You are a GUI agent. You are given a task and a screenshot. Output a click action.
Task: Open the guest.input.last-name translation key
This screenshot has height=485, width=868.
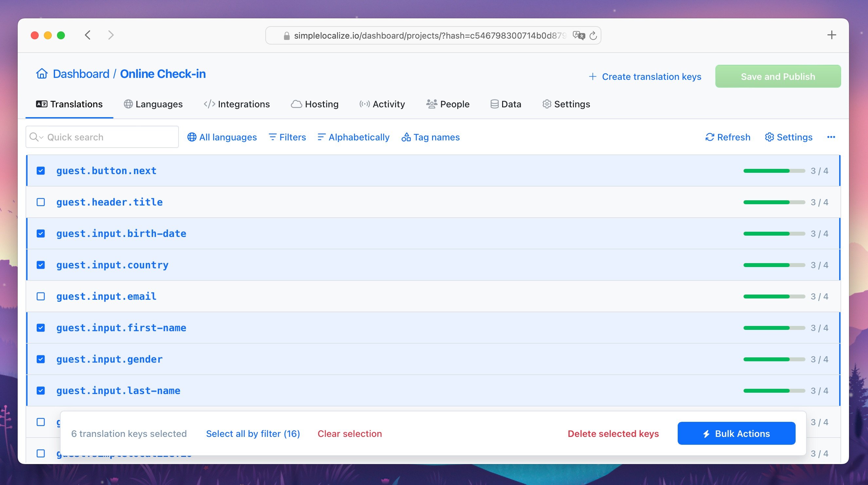click(118, 391)
